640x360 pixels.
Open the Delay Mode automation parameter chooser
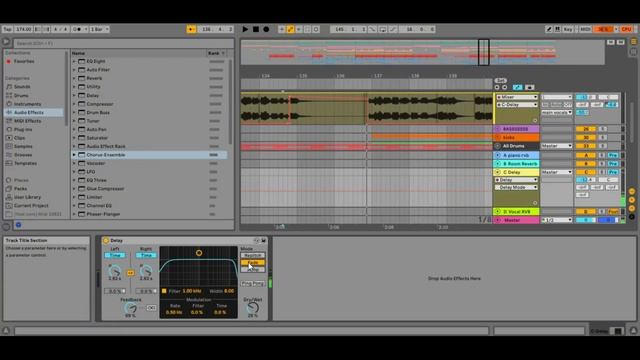(517, 187)
